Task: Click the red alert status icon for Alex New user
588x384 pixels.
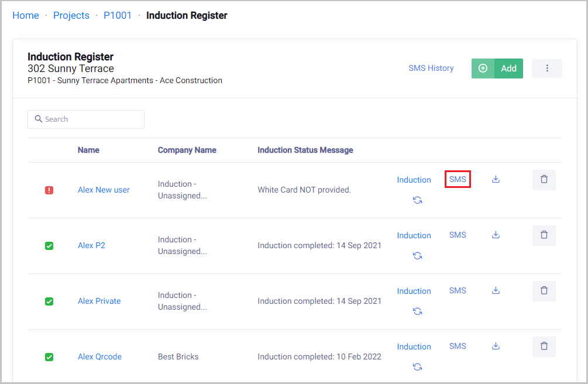Action: click(49, 190)
